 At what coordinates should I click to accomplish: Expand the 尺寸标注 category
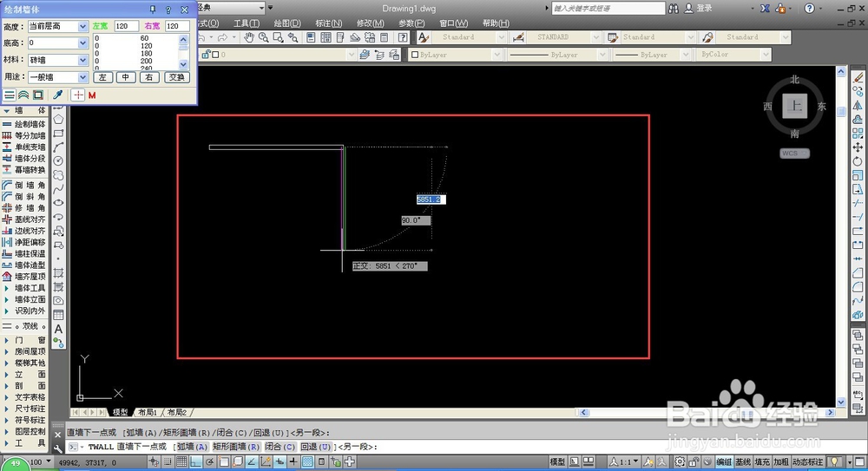point(24,409)
